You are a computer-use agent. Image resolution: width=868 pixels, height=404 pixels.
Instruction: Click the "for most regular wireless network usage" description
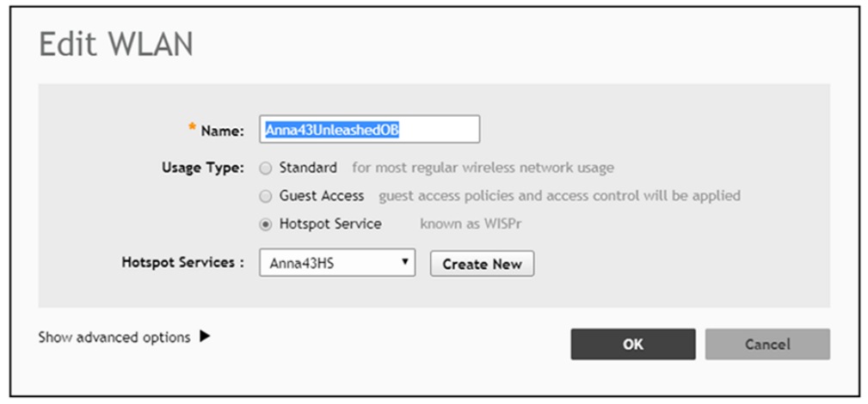pos(483,168)
